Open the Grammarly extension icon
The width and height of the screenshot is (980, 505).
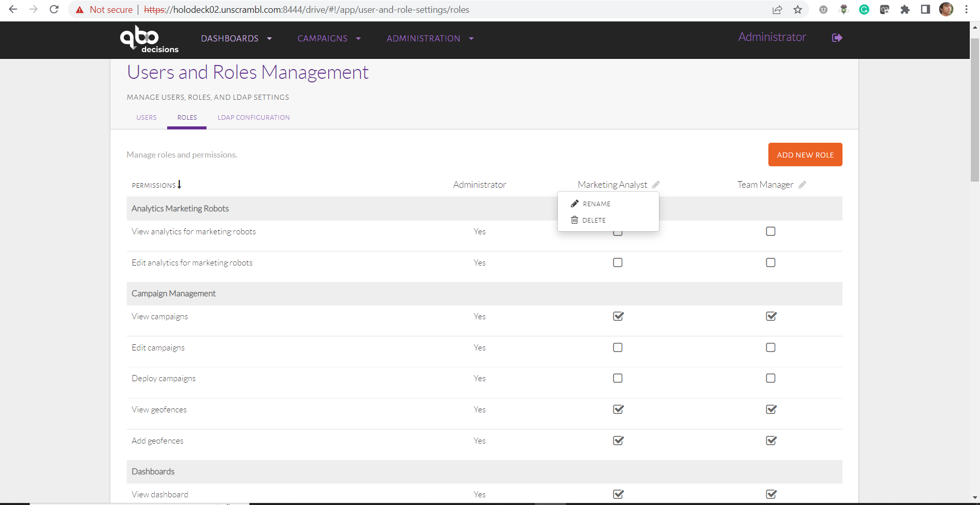pos(864,9)
